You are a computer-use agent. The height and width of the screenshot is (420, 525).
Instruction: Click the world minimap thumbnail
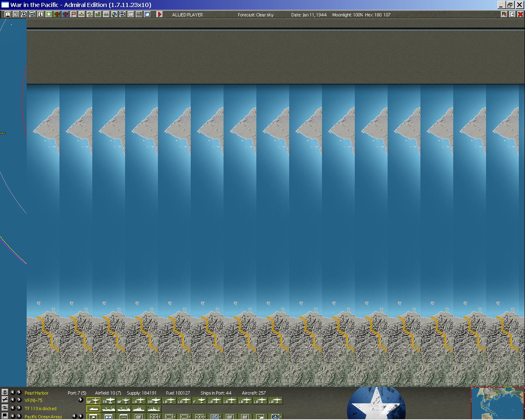pos(497,403)
